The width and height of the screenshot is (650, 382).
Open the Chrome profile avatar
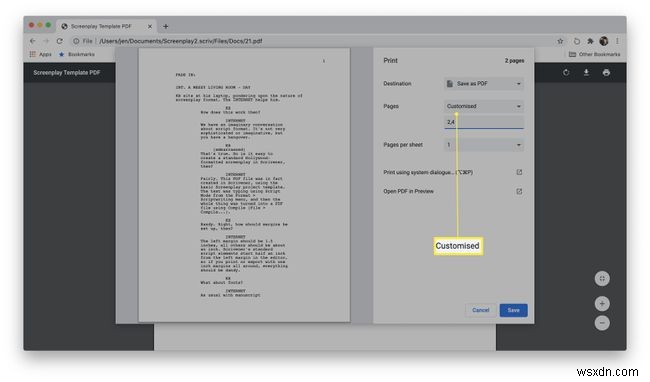[604, 41]
